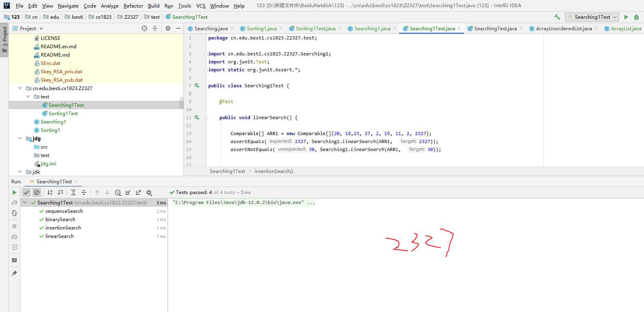Hide the Project panel with minimize icon
Screen dimensions: 644x312
[178, 28]
